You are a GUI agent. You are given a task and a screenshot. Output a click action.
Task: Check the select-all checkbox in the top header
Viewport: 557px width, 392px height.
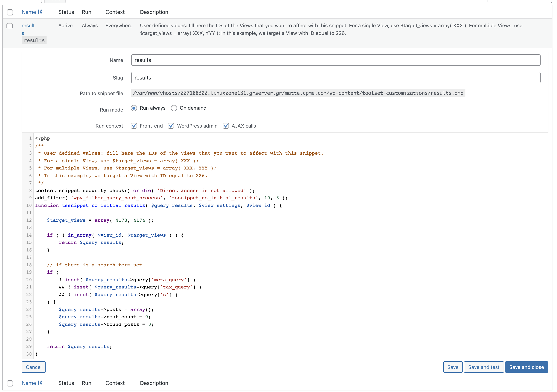click(10, 12)
